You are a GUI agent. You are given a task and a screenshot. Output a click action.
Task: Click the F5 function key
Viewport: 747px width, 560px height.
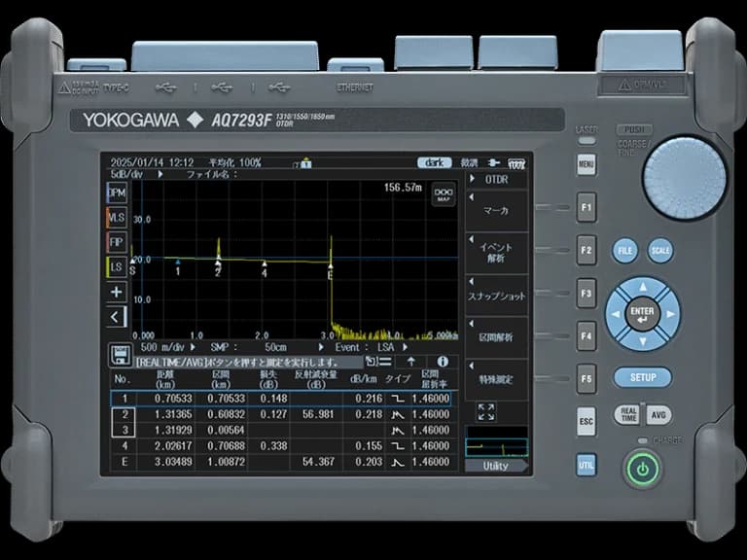pyautogui.click(x=586, y=379)
